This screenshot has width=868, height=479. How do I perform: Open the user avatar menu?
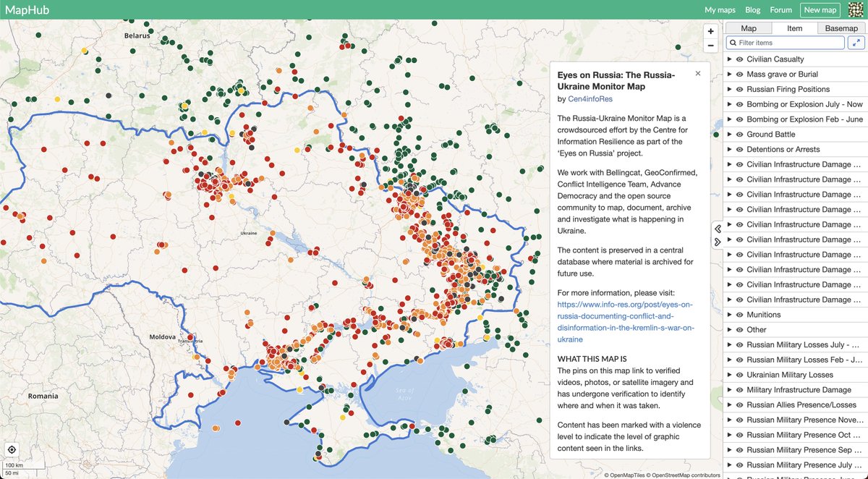click(856, 10)
